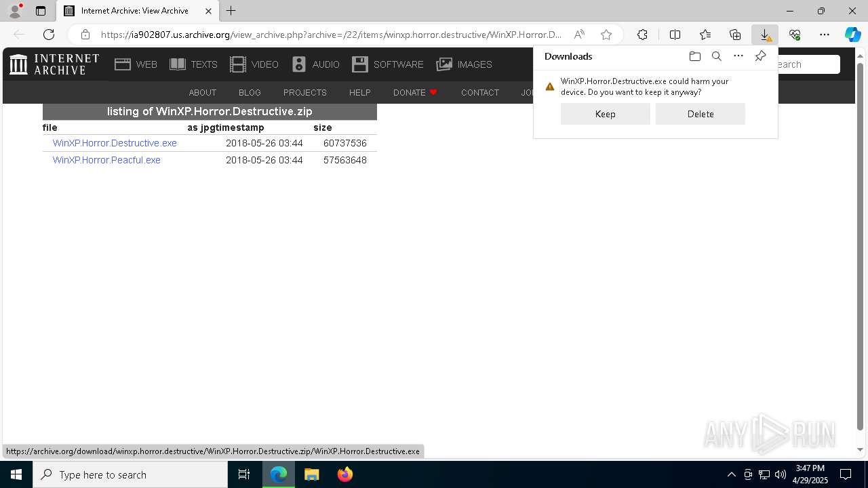Open Edge Settings and more menu
This screenshot has height=488, width=868.
pyautogui.click(x=825, y=35)
